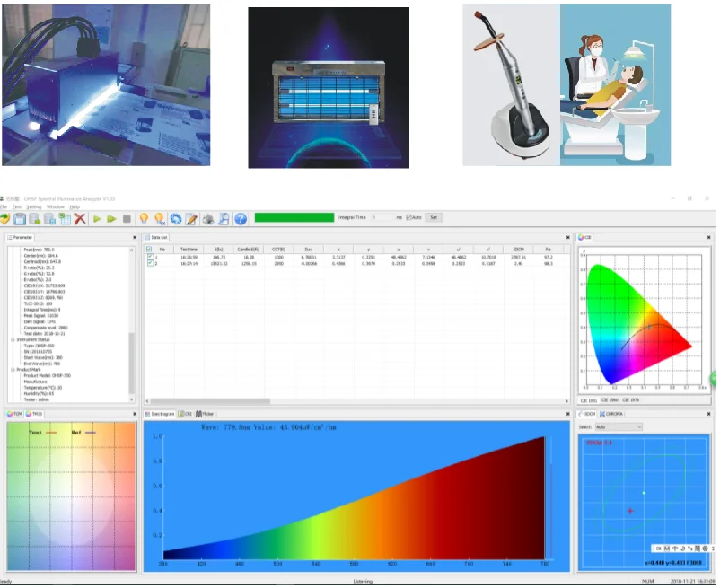720x588 pixels.
Task: Switch to the TM30 tab
Action: point(34,414)
